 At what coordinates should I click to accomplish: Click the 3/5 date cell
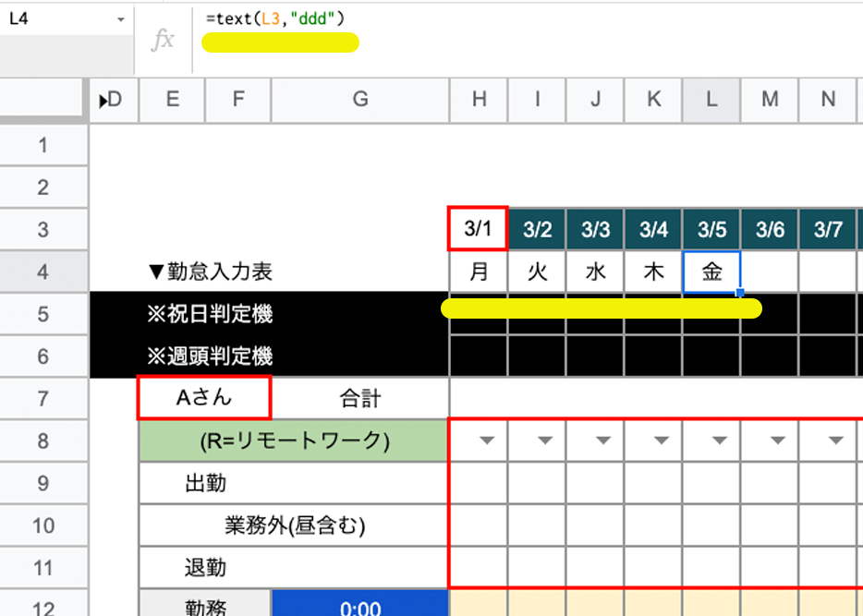pyautogui.click(x=711, y=229)
